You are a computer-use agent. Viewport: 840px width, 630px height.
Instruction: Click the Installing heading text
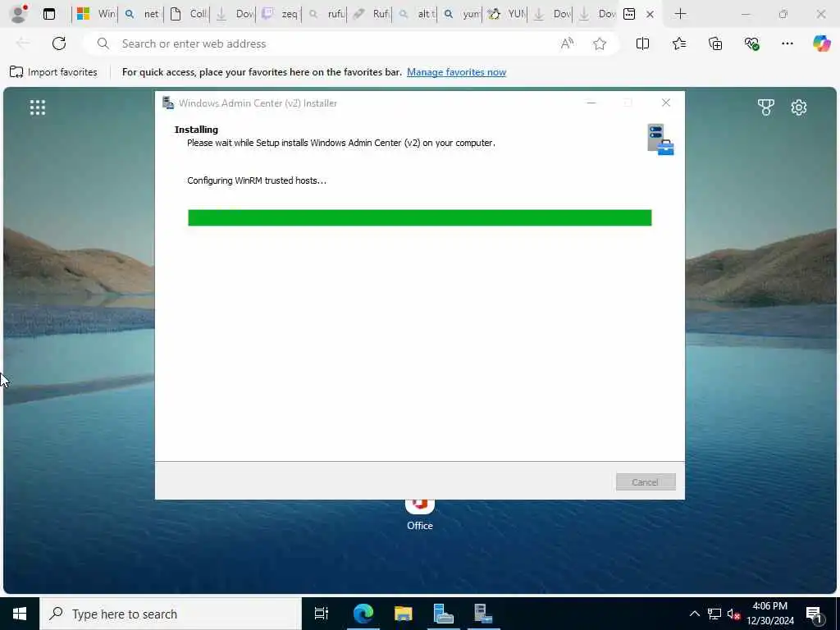[196, 129]
